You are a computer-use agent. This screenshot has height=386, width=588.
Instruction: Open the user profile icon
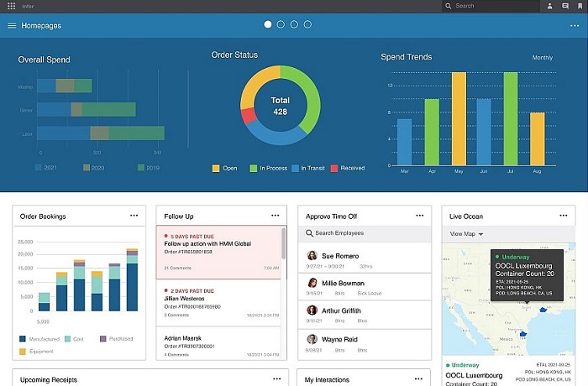[549, 6]
